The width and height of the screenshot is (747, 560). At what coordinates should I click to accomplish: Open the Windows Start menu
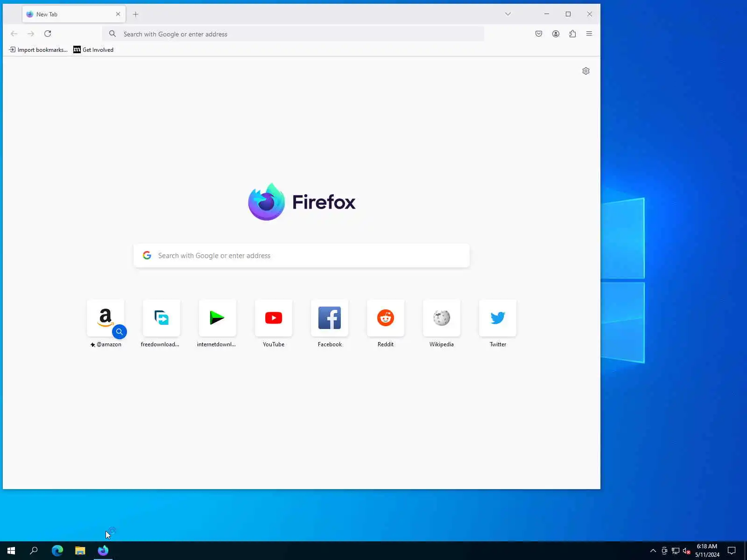coord(11,551)
